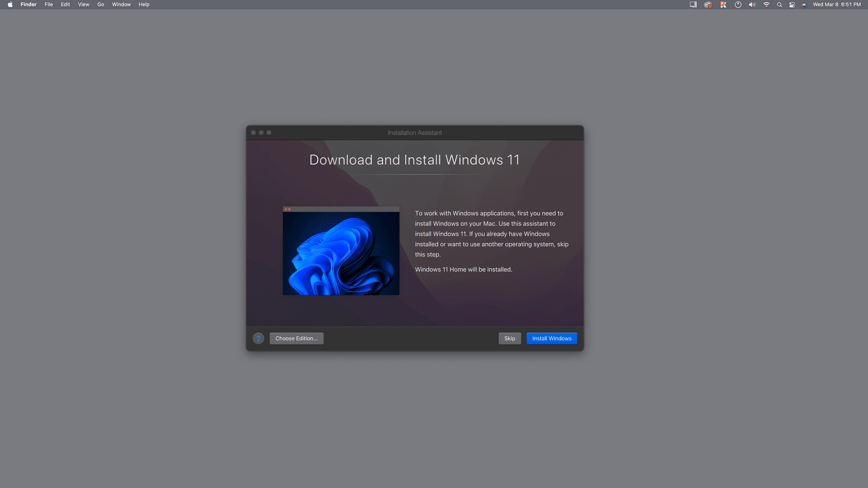Click the Siri icon in menu bar

[804, 5]
